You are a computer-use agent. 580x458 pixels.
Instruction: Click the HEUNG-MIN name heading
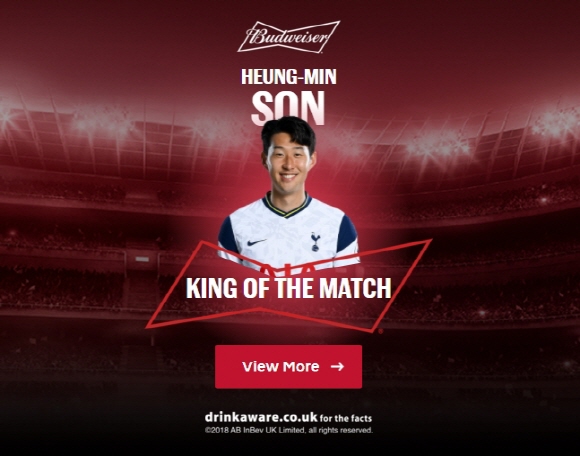point(289,77)
